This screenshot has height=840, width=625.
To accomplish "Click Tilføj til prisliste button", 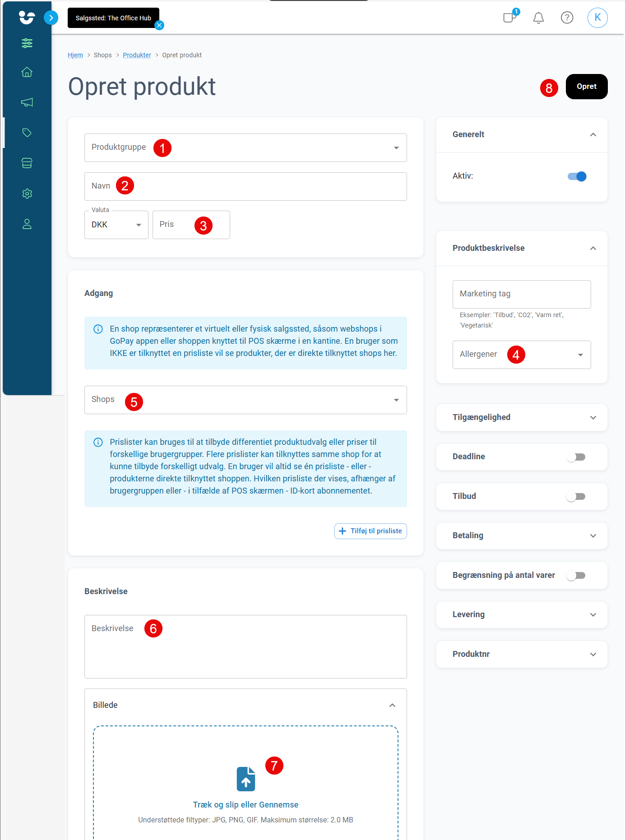I will coord(370,531).
